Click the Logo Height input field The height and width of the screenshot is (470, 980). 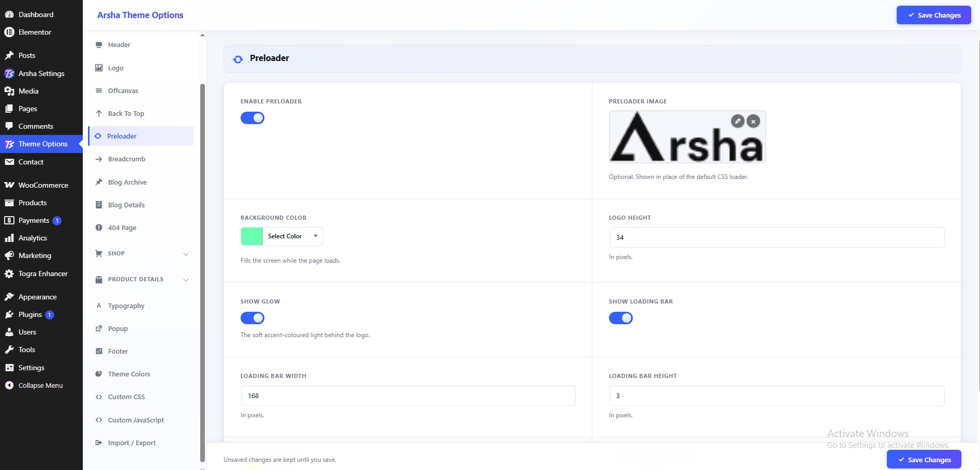coord(777,237)
